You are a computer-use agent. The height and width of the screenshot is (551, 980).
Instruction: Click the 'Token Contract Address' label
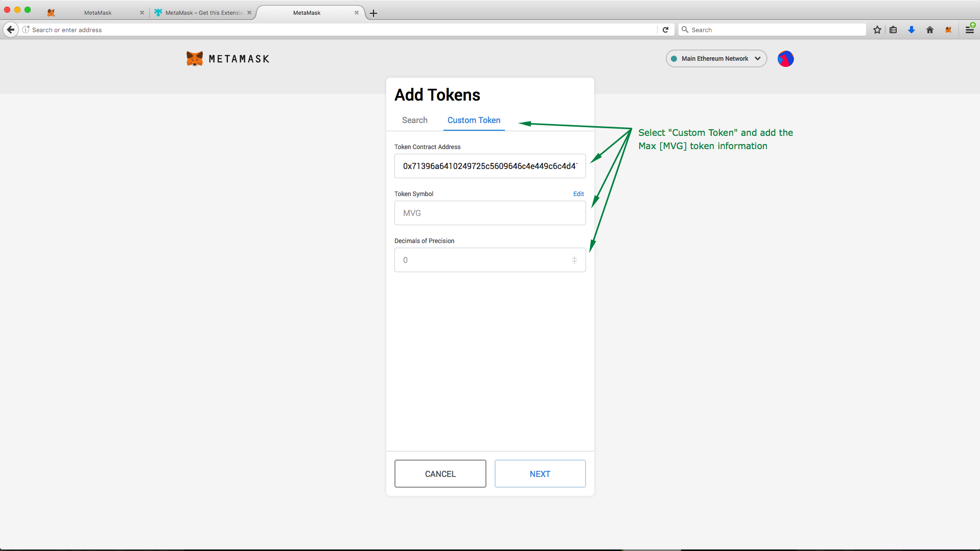click(x=428, y=147)
